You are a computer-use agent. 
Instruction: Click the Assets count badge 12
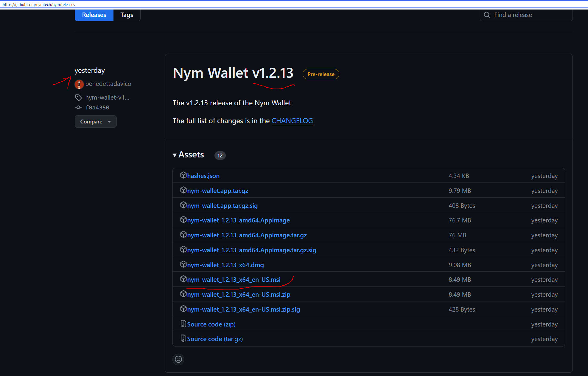220,155
